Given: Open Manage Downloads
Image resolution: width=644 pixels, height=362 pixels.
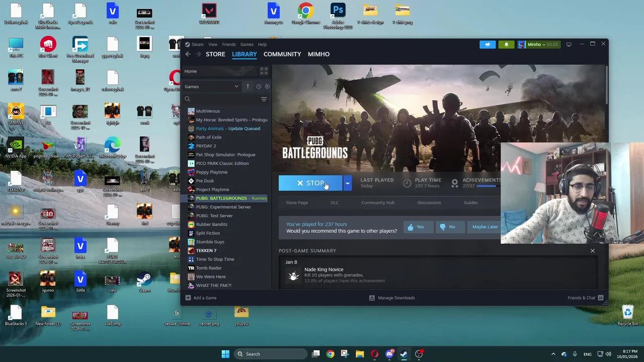Looking at the screenshot, I should [392, 298].
